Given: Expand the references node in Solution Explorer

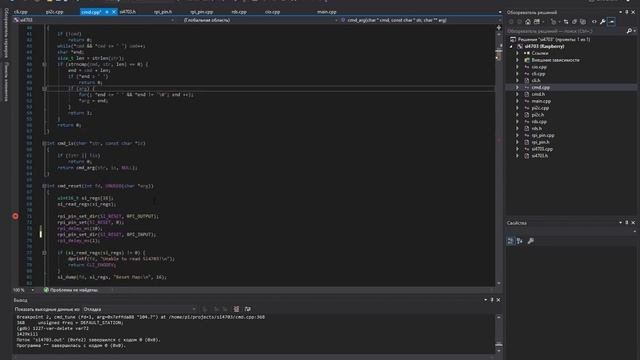Looking at the screenshot, I should (517, 53).
